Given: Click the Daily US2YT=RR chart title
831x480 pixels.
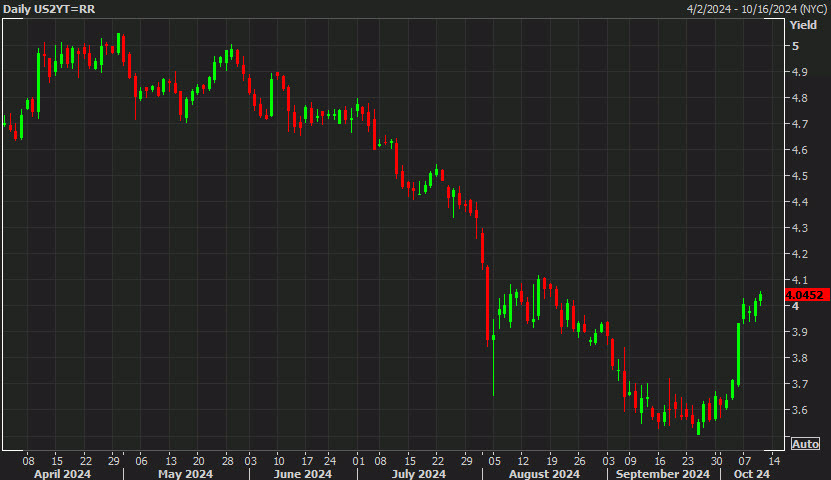Looking at the screenshot, I should tap(49, 9).
